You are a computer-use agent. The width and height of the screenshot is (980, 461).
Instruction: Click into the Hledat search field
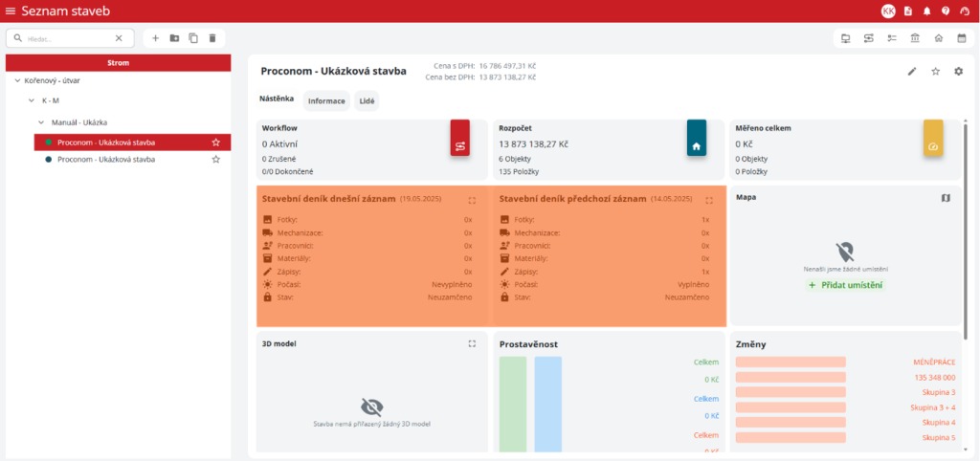[x=69, y=38]
